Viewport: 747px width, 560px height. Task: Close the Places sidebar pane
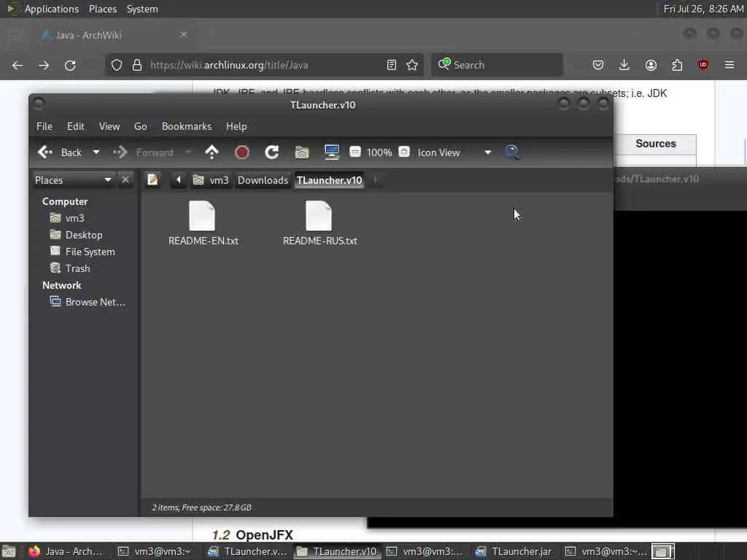coord(125,179)
